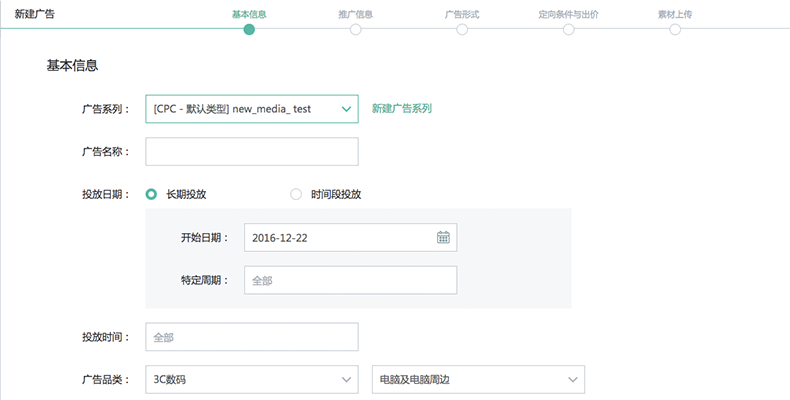Click the 投放时间 field
This screenshot has width=790, height=400.
pos(252,337)
